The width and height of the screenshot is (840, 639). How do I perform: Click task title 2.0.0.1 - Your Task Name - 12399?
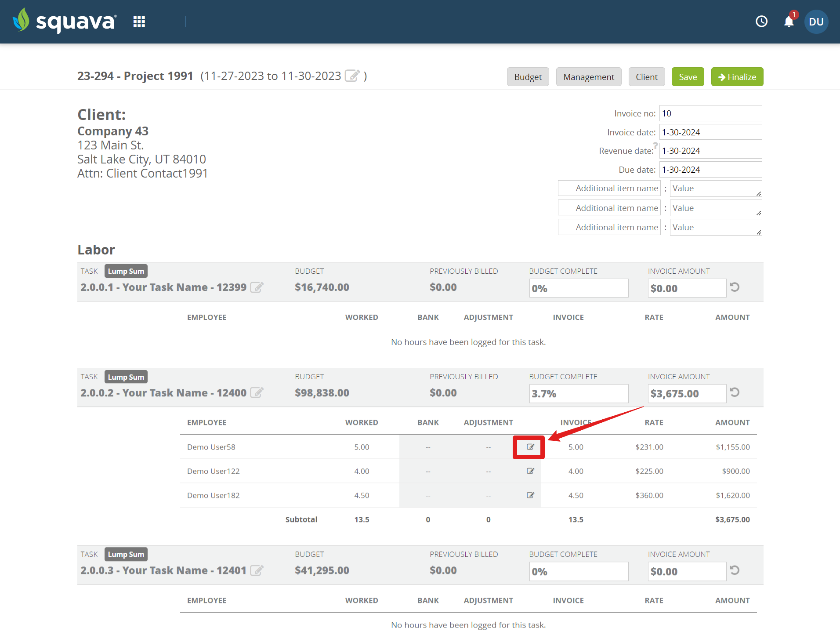[x=163, y=287]
